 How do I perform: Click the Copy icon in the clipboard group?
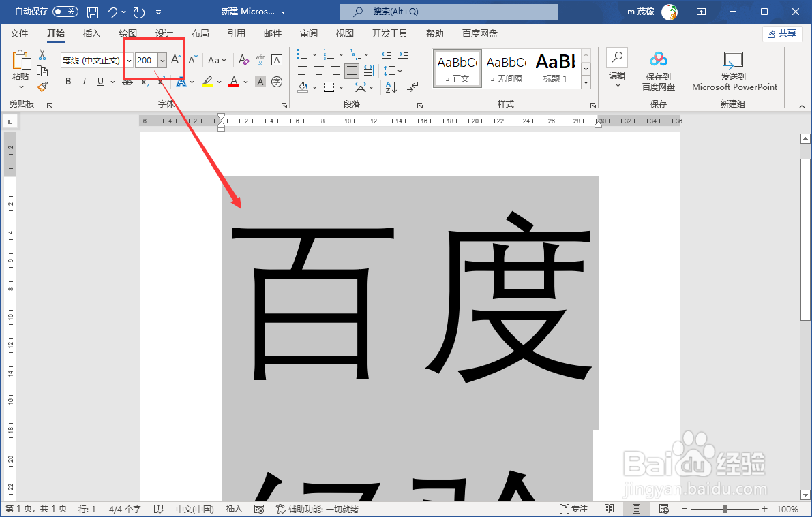click(42, 71)
